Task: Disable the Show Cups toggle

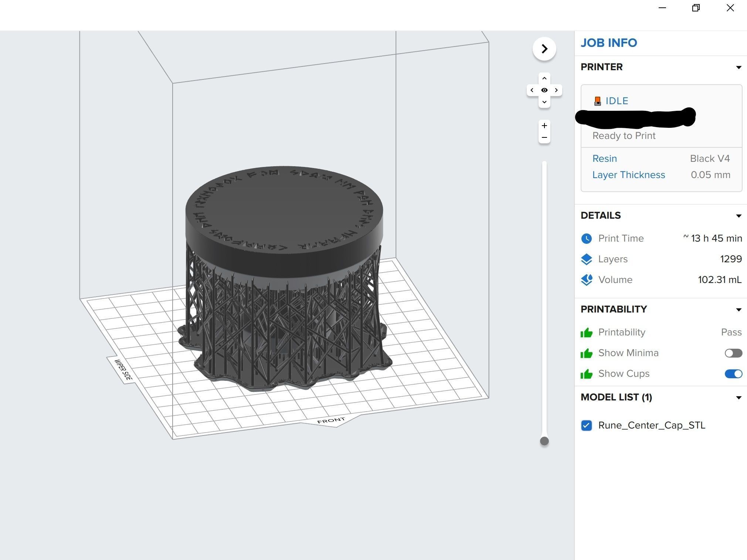Action: click(733, 374)
